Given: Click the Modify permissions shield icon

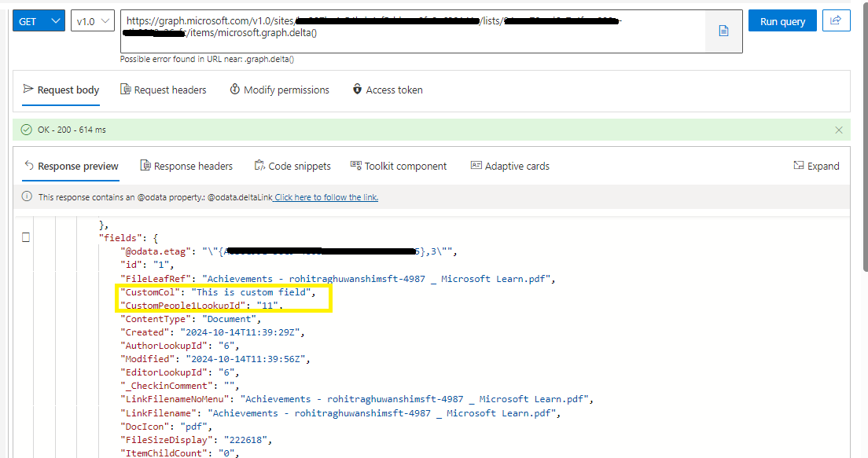Looking at the screenshot, I should (234, 90).
